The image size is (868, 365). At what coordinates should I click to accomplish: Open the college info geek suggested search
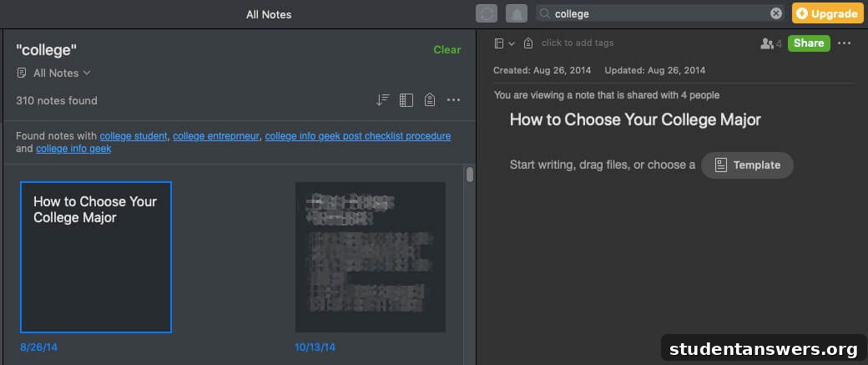click(x=73, y=149)
